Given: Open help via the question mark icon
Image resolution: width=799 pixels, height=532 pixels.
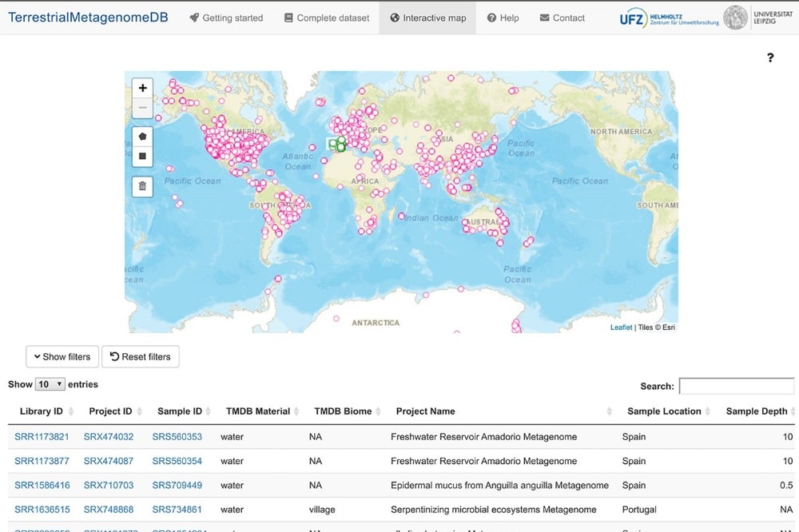Looking at the screenshot, I should (769, 58).
